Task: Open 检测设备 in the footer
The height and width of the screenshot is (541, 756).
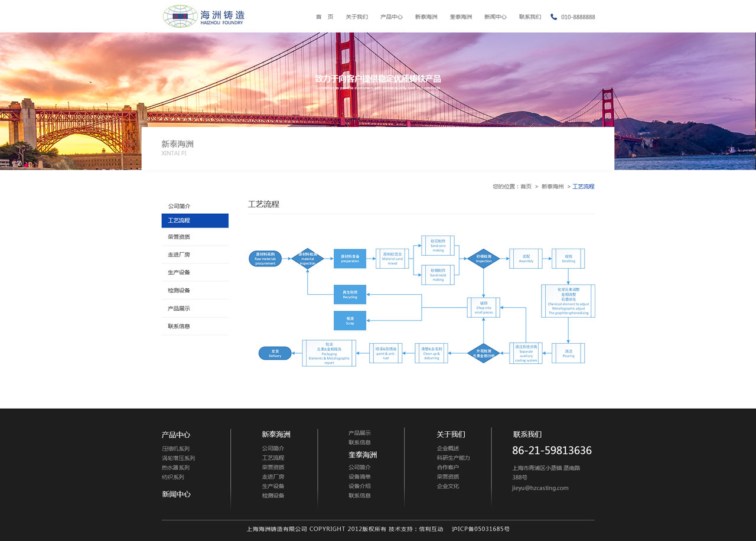Action: point(273,496)
